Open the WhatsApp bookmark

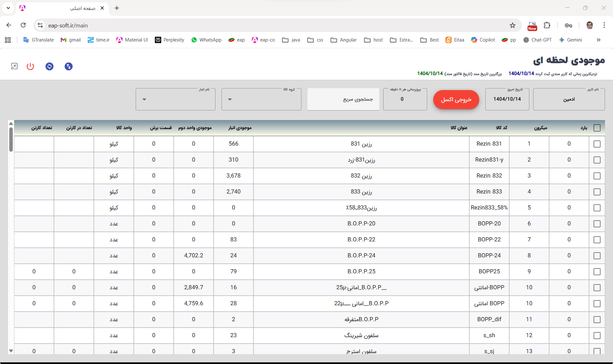pyautogui.click(x=206, y=40)
